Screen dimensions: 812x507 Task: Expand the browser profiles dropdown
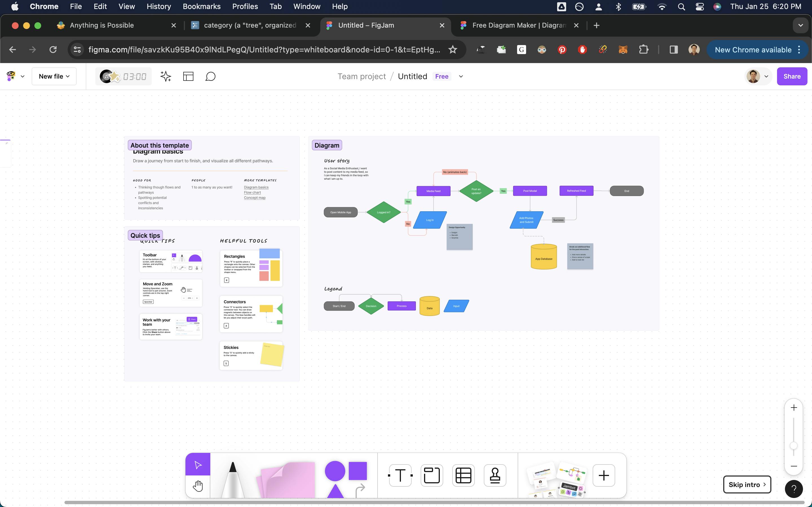pos(693,50)
